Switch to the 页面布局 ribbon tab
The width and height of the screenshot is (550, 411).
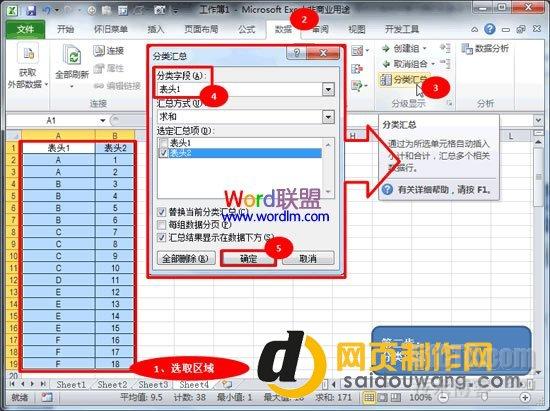(201, 29)
